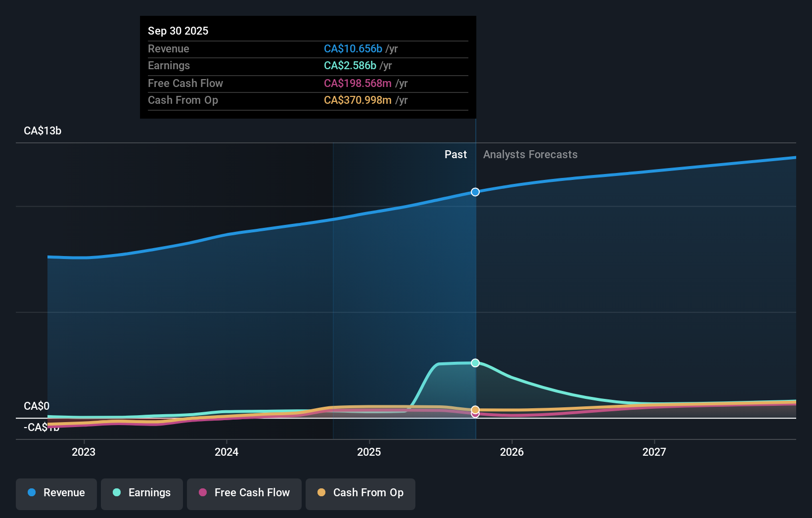Click the Free Cash Flow marker below the orange marker
Screen dimensions: 812x518
click(475, 415)
